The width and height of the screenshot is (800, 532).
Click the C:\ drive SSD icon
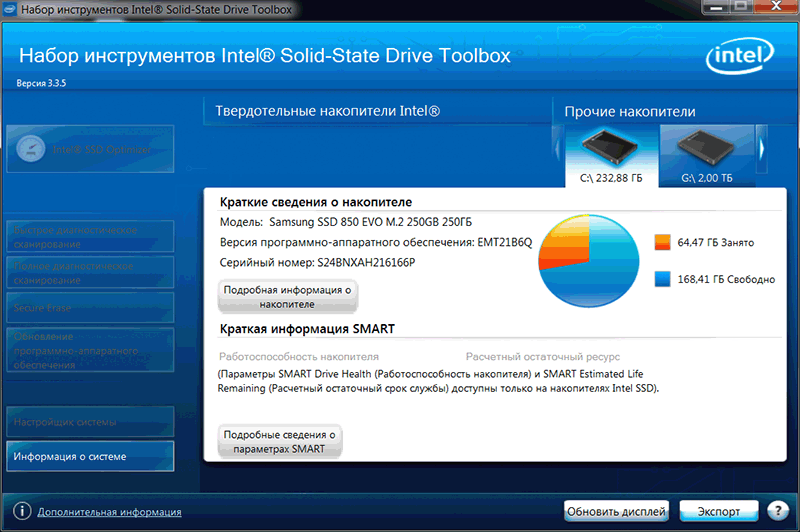610,147
